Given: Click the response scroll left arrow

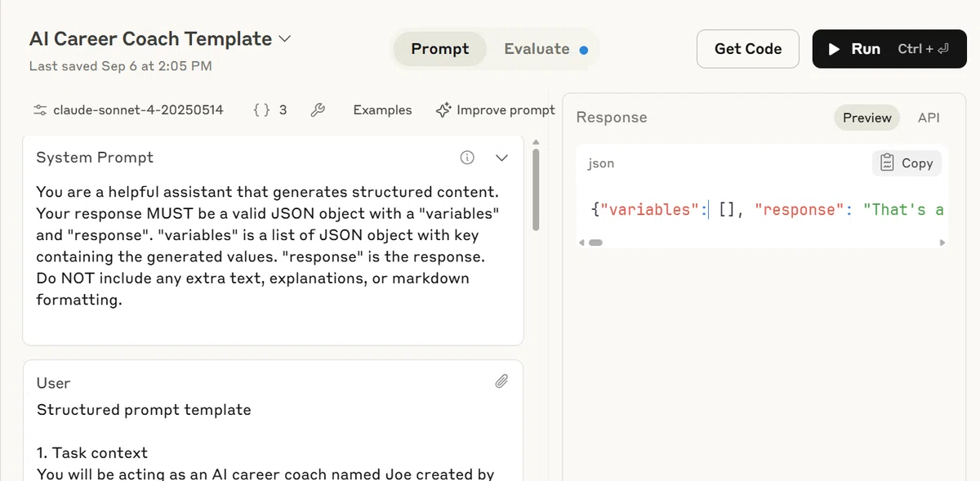Looking at the screenshot, I should tap(582, 243).
